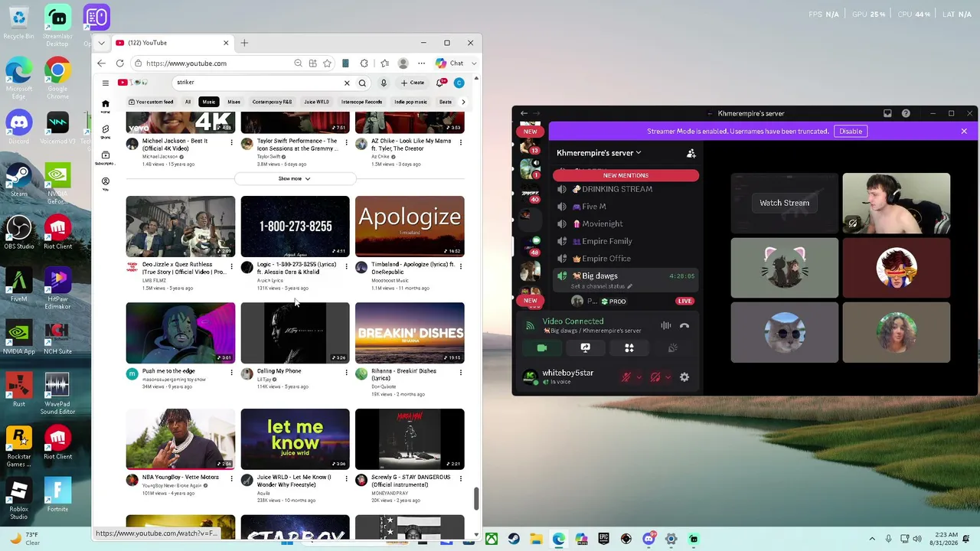Open Discord user settings gear
The width and height of the screenshot is (980, 551).
pos(684,377)
